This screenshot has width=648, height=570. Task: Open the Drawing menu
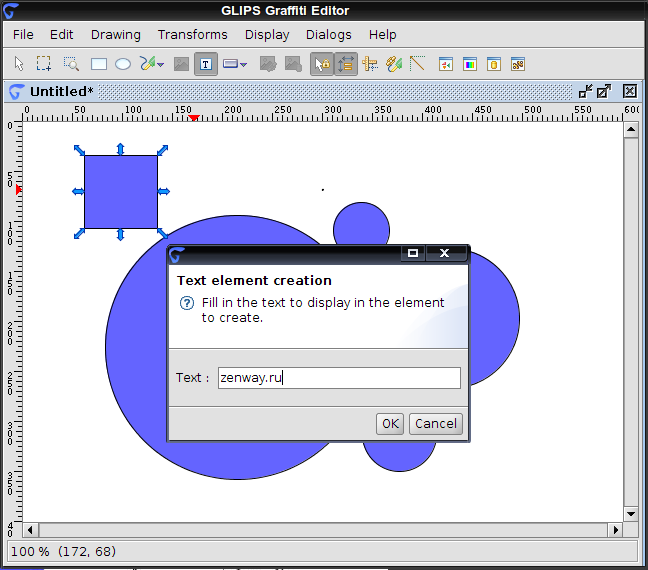[116, 35]
